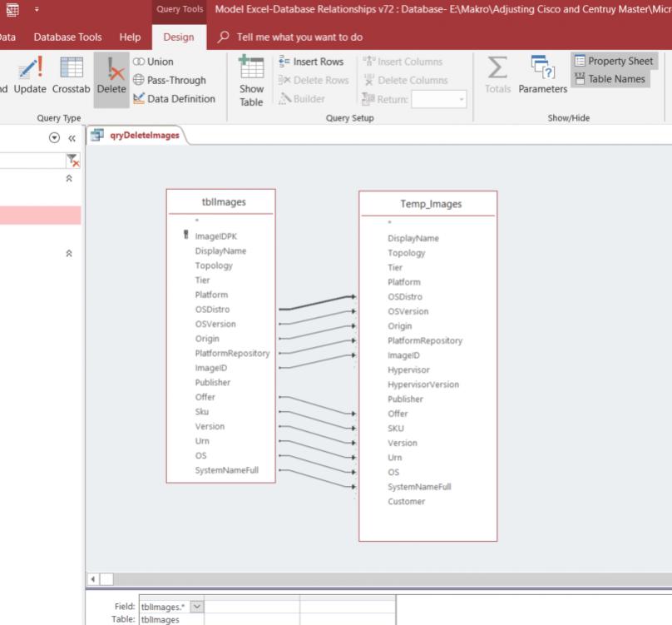Collapse the first navigation pane group

coord(70,179)
